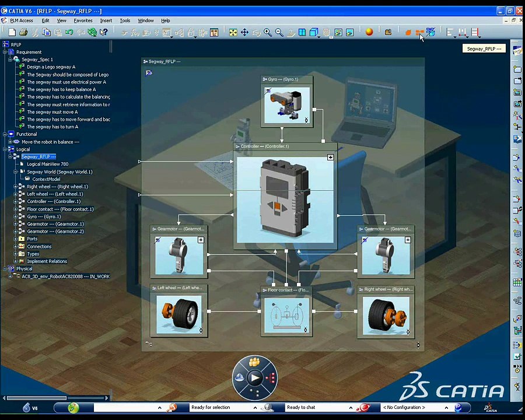
Task: Open the Window menu
Action: (146, 20)
